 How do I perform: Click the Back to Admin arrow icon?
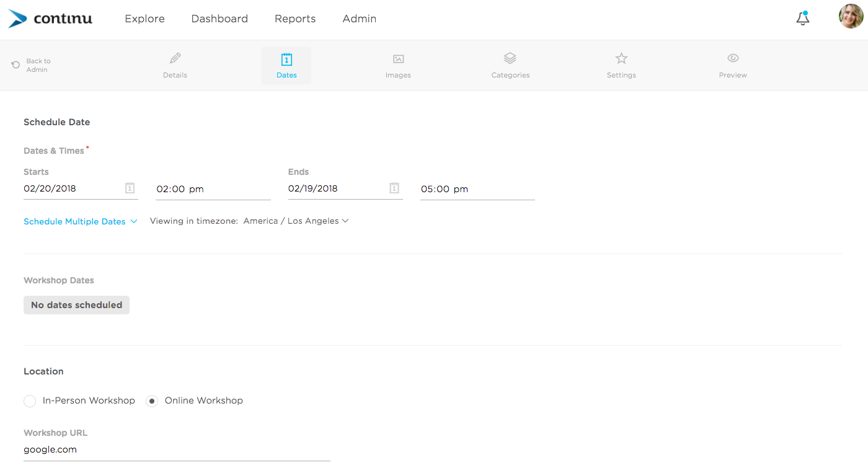[x=15, y=65]
